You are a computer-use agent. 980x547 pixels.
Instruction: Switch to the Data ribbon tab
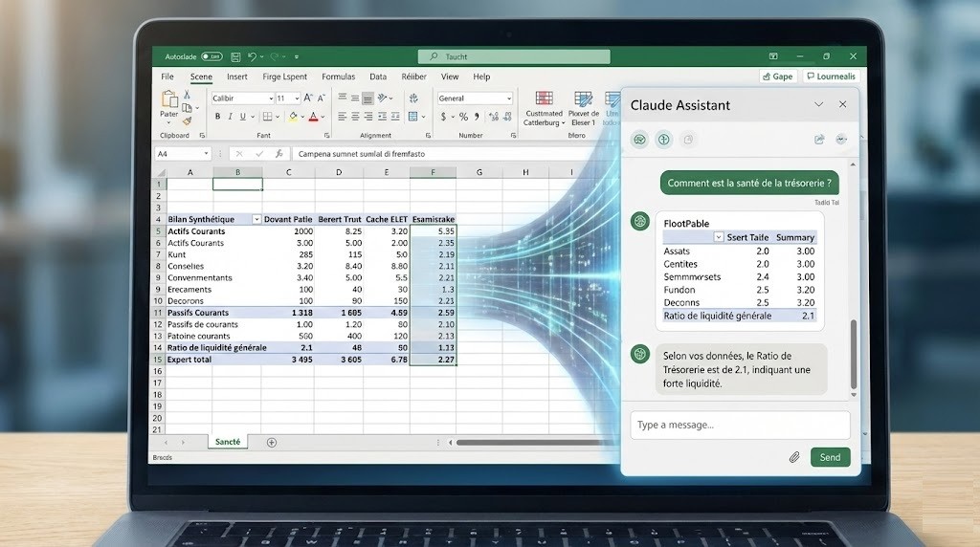(x=378, y=77)
